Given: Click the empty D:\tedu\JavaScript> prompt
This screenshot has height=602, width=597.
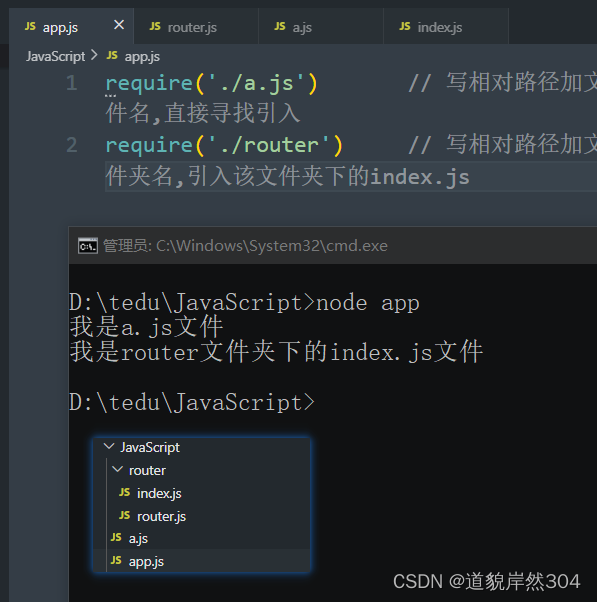Looking at the screenshot, I should point(192,403).
